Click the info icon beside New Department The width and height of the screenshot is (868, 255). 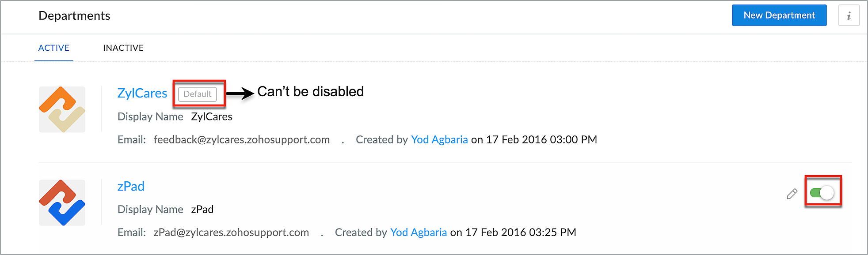pos(849,16)
